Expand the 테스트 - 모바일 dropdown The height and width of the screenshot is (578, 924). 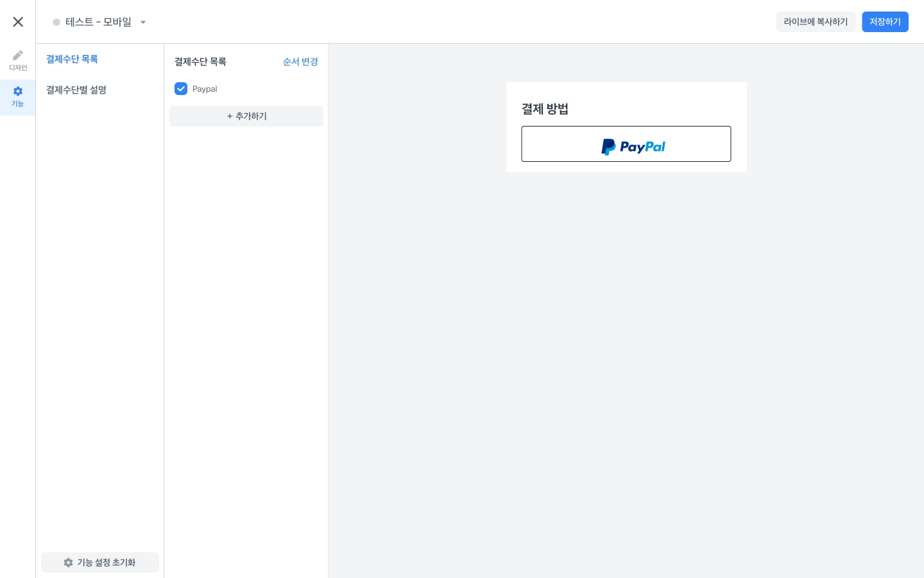(x=99, y=22)
